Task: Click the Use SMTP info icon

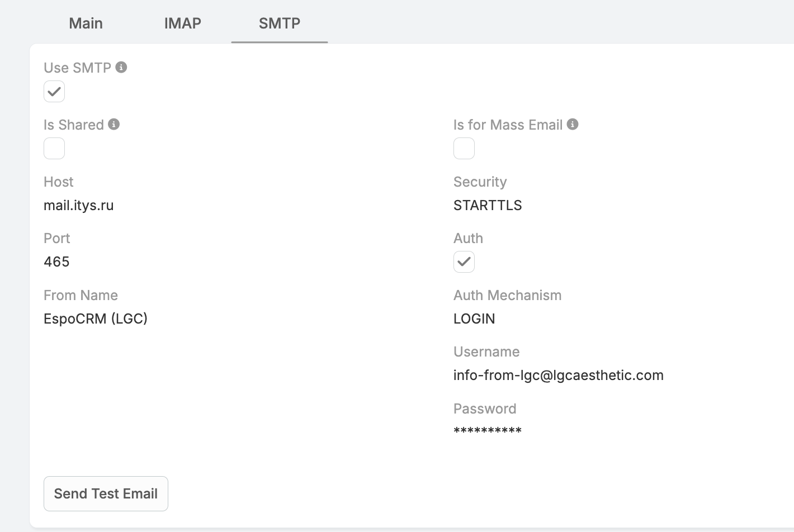Action: 121,68
